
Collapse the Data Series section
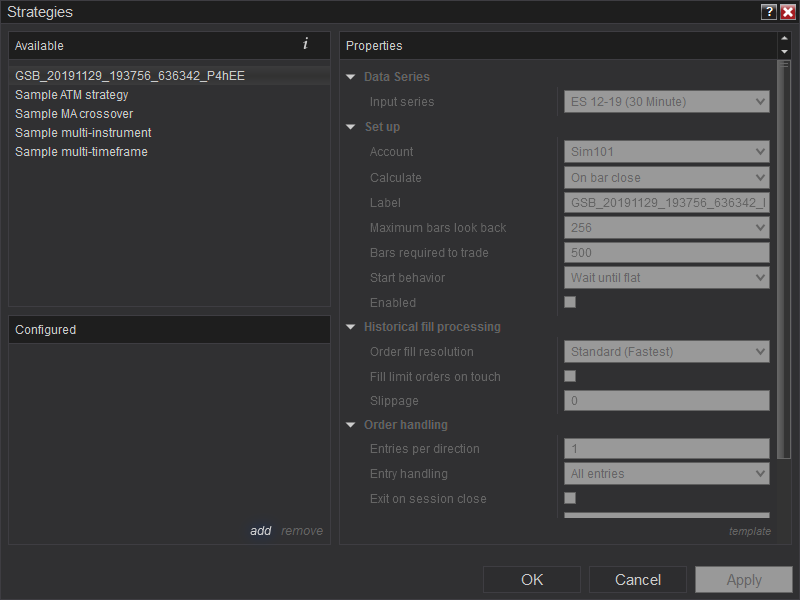351,77
